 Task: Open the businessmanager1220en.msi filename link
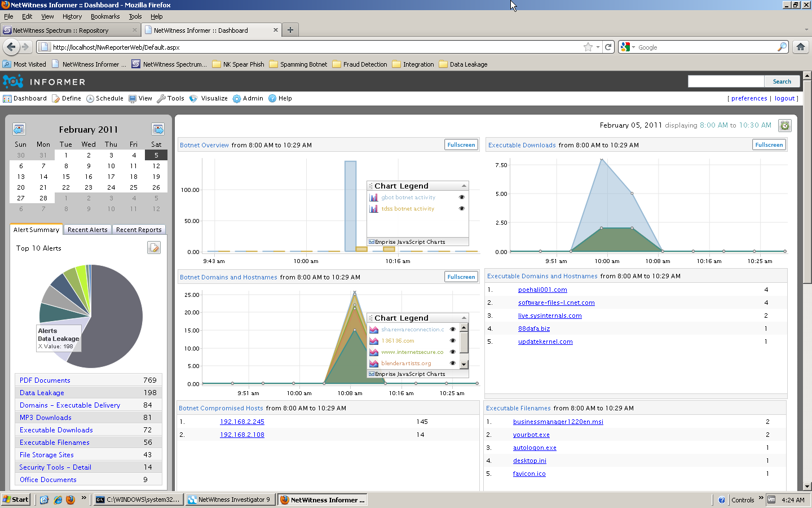click(x=558, y=422)
